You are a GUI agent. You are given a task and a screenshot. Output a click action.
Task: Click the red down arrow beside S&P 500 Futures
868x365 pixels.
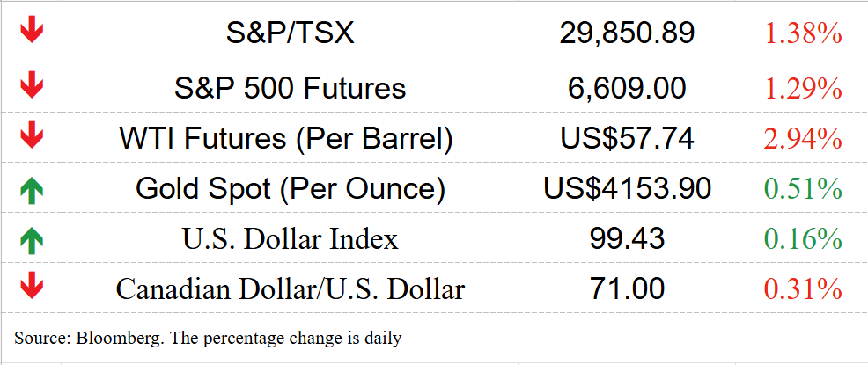33,87
